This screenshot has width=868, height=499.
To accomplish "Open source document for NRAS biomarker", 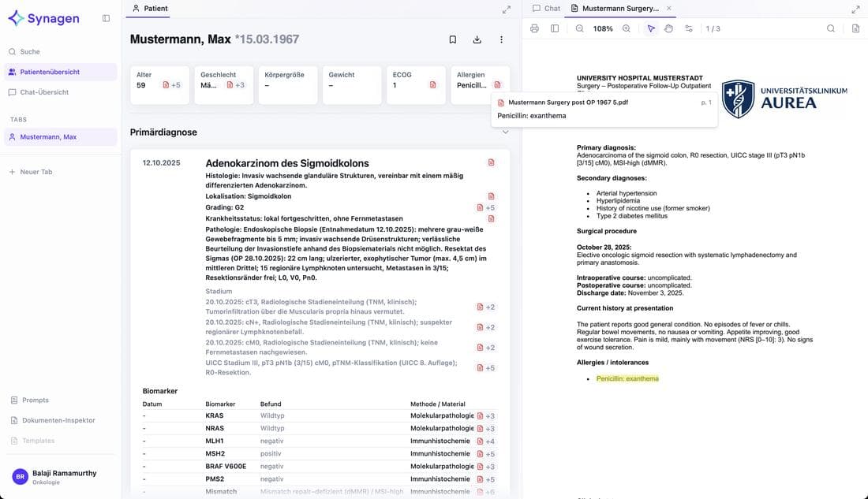I will (x=480, y=429).
